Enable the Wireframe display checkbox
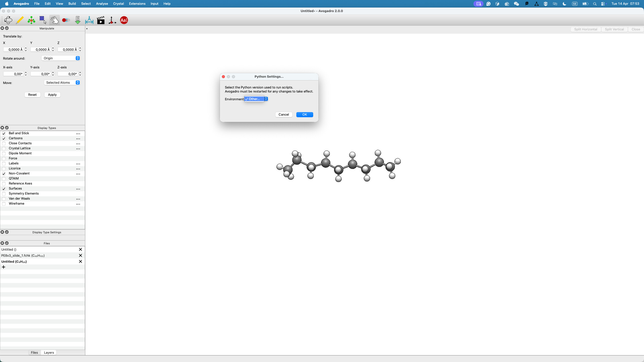 pyautogui.click(x=4, y=204)
